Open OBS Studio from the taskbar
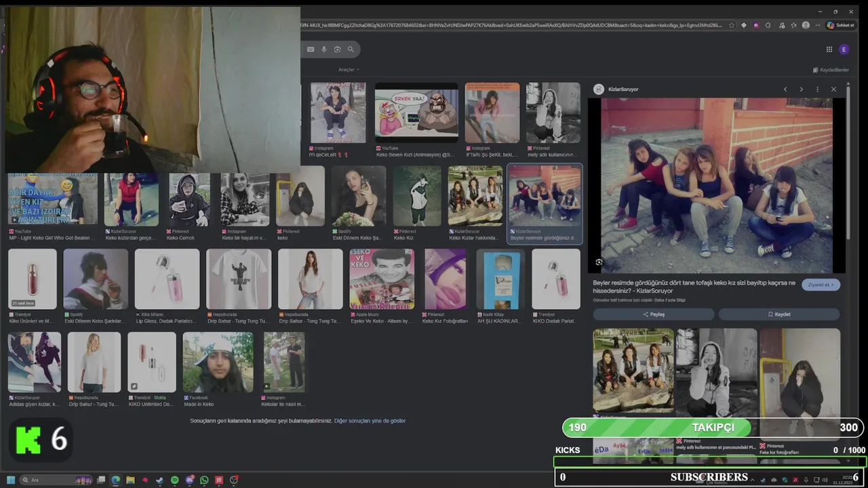The image size is (868, 488). click(234, 480)
